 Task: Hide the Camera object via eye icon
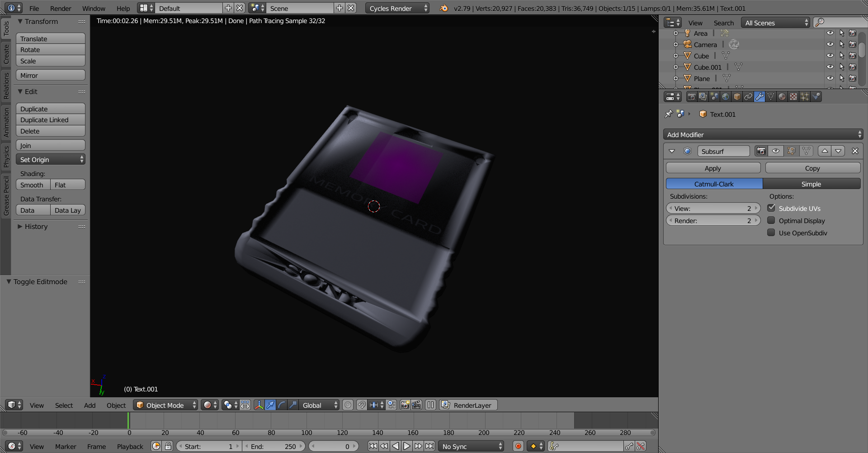coord(830,44)
